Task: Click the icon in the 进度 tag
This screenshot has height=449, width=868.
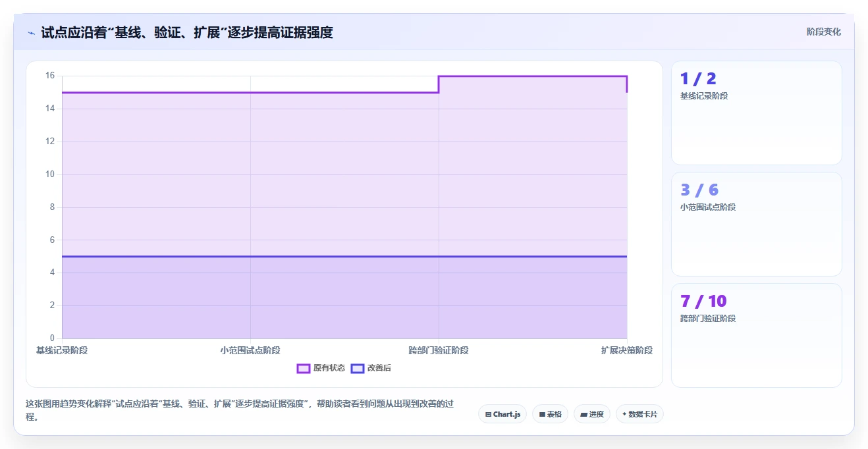Action: 583,415
